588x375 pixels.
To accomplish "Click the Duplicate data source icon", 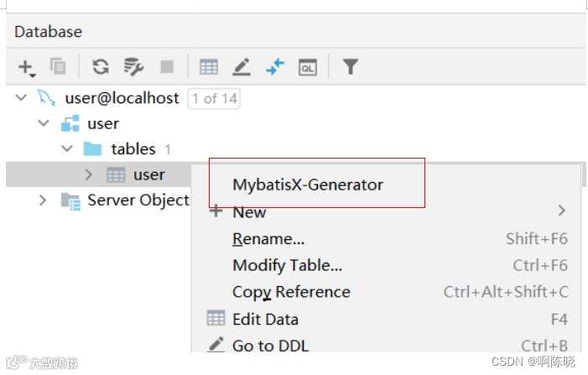I will tap(58, 67).
